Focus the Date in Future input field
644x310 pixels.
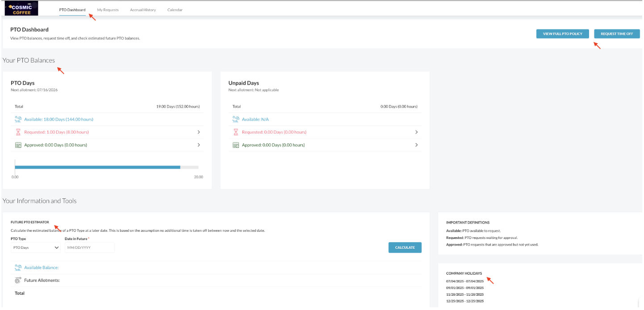click(89, 247)
